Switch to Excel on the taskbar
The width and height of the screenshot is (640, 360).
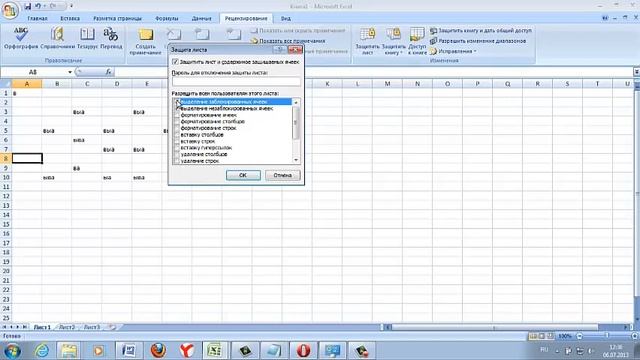pyautogui.click(x=215, y=350)
